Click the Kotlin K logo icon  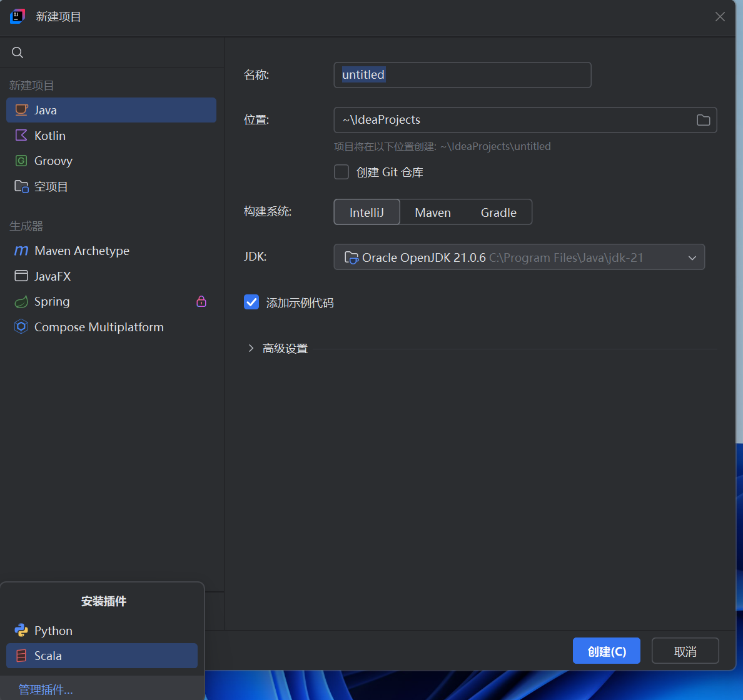tap(21, 136)
